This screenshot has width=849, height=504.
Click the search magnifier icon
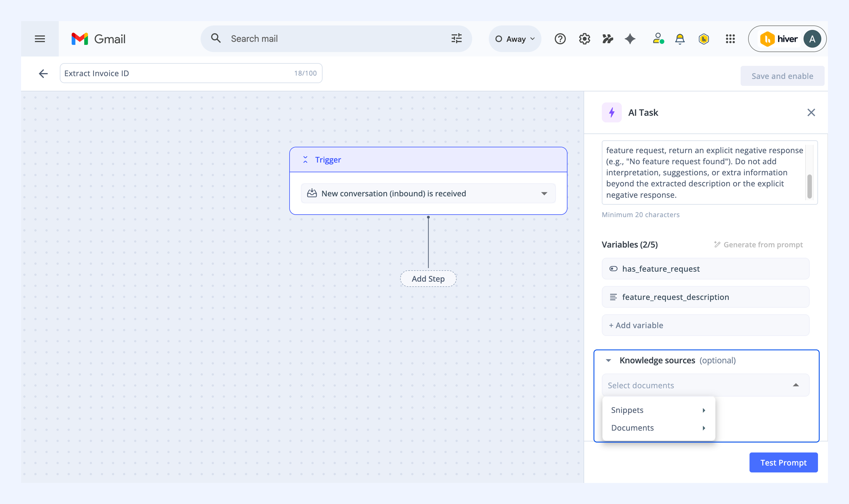(216, 38)
